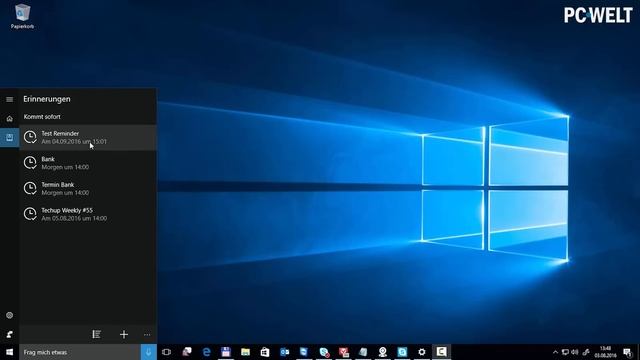Click the Feedback icon in Cortana sidebar

pos(9,334)
